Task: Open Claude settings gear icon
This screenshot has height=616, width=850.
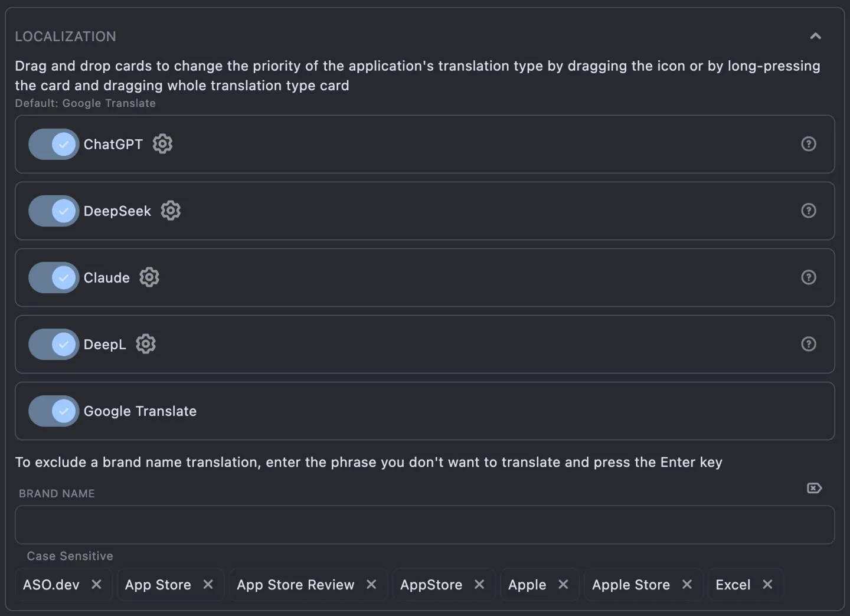Action: point(149,277)
